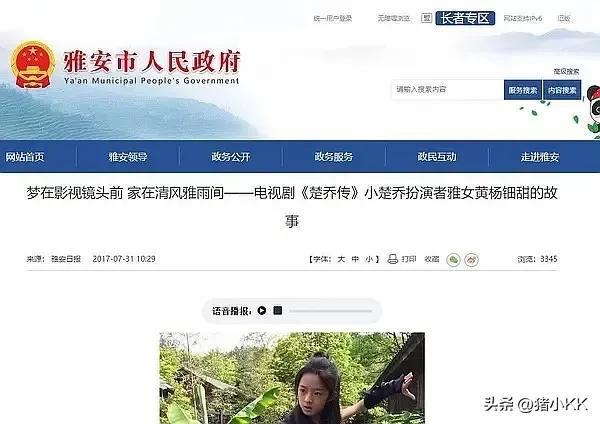
Task: Share article via the WeChat icon
Action: [453, 260]
